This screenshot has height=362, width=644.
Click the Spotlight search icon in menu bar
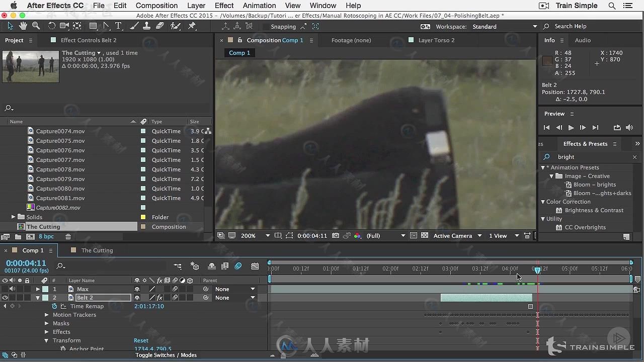[612, 6]
